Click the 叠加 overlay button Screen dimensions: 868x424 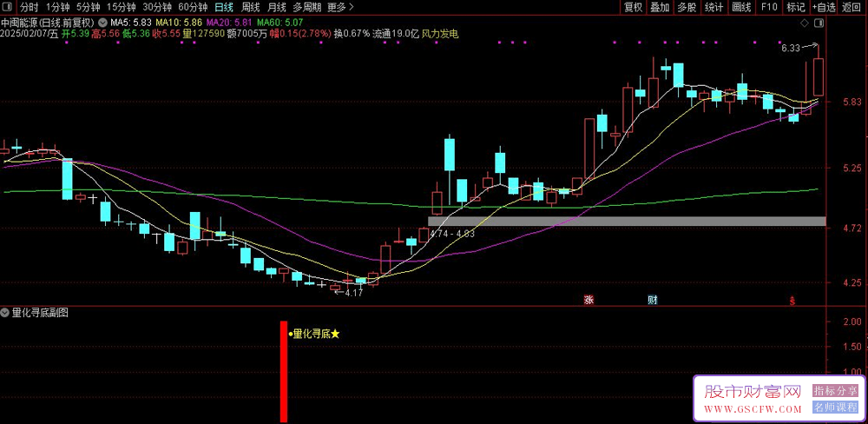click(x=660, y=7)
